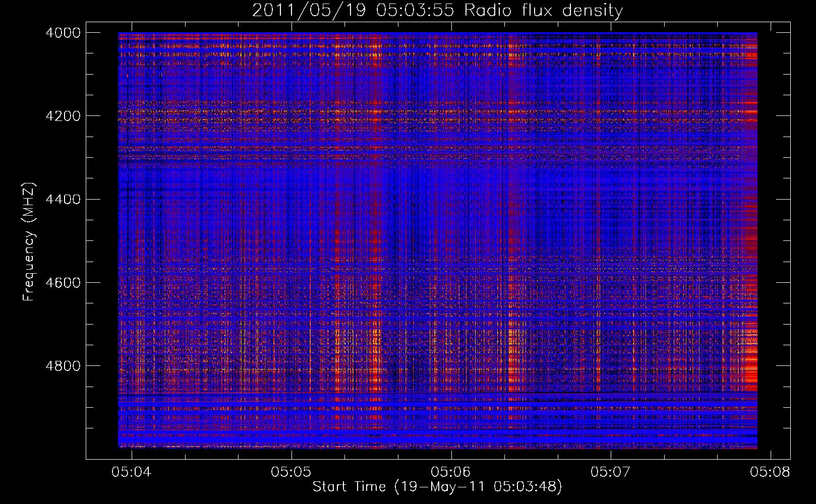Click the plot title "Radio flux density"
The image size is (816, 504).
point(543,10)
